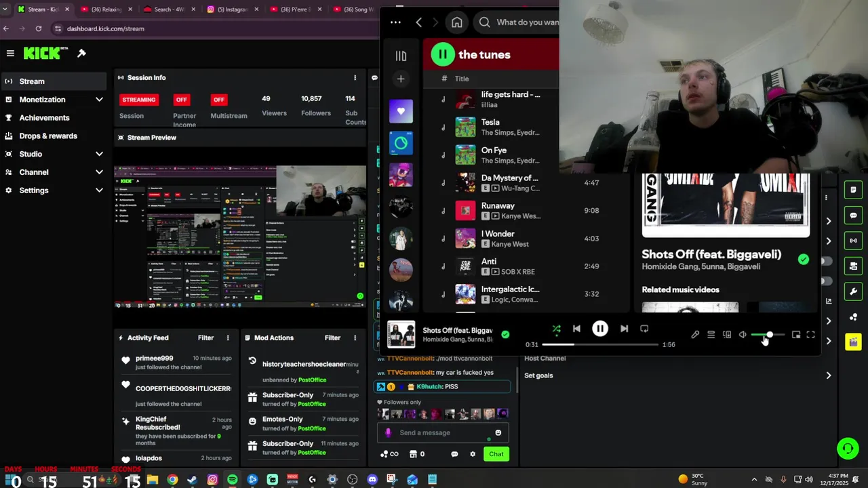Open Activity Feed Filter dropdown
The image size is (868, 488).
point(205,338)
